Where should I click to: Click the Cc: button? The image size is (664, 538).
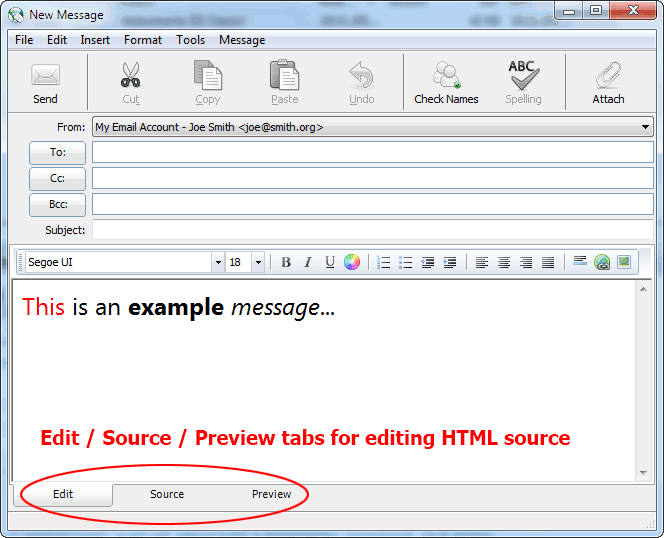click(x=57, y=178)
